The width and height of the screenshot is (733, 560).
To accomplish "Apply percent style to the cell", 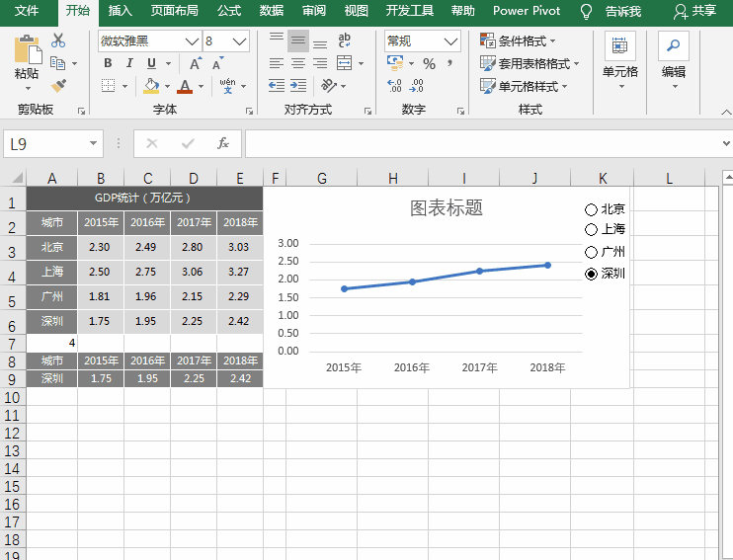I will (x=429, y=63).
